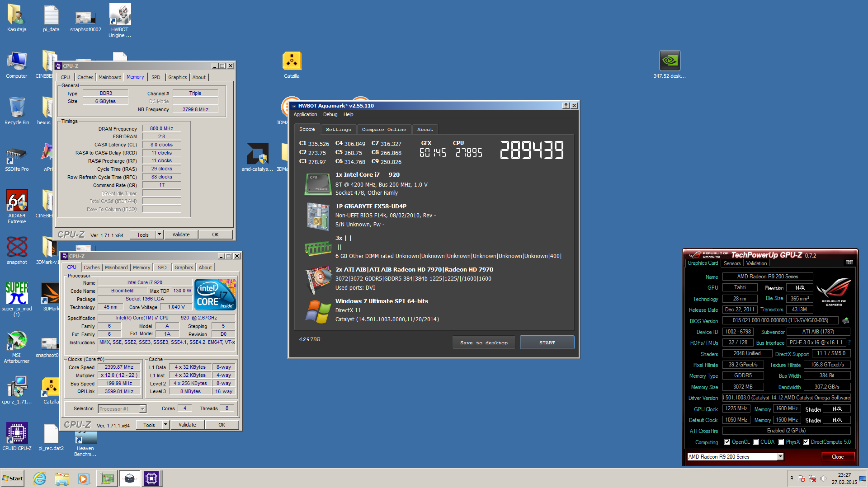The height and width of the screenshot is (488, 868).
Task: Open the Help menu in HWBOT Aquamark
Action: (x=348, y=115)
